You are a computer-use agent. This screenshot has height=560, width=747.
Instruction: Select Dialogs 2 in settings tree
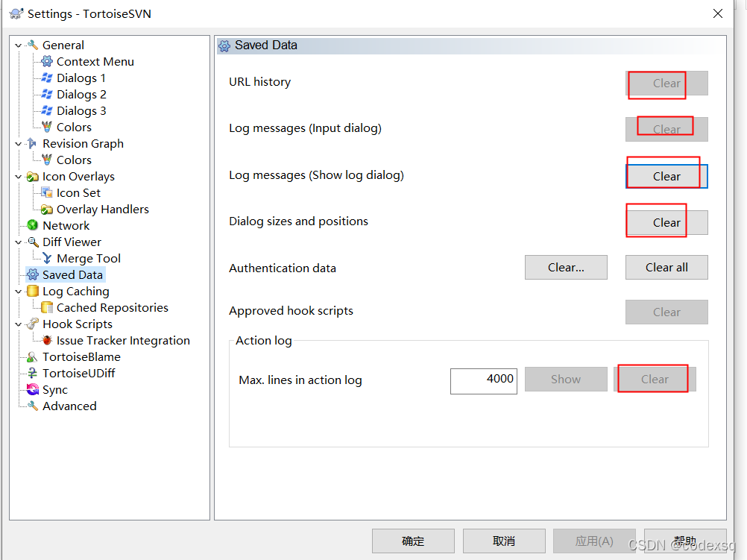tap(81, 95)
